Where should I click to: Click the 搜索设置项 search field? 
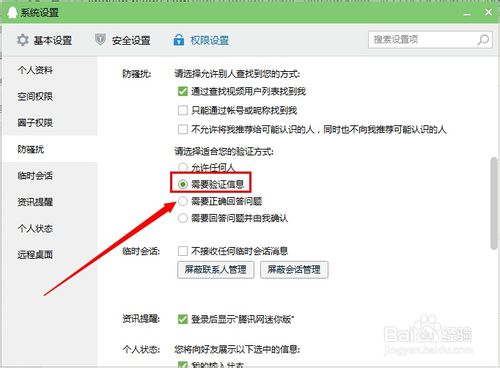pos(430,40)
